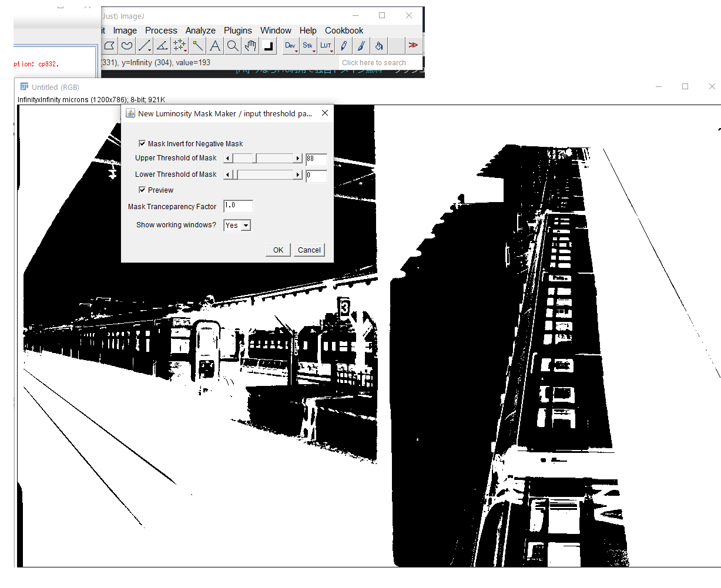Open the More Tools double-arrow menu
The width and height of the screenshot is (721, 588).
click(x=413, y=46)
